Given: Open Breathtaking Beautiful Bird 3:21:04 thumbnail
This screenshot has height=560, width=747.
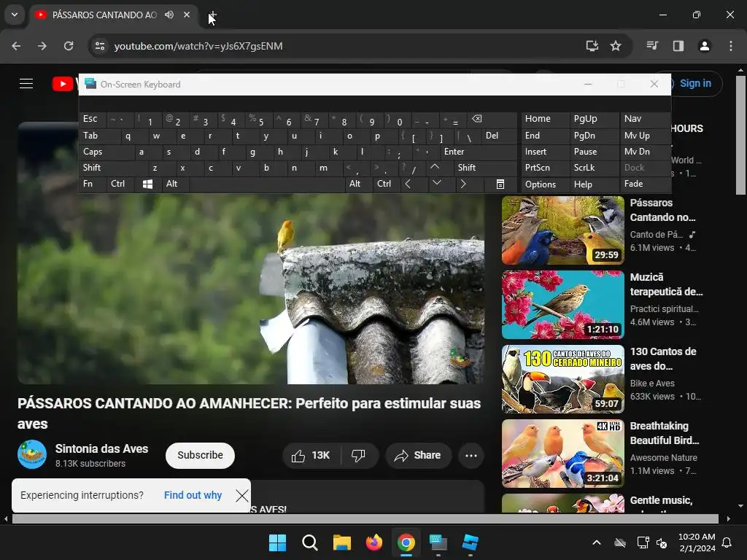Looking at the screenshot, I should (x=563, y=454).
